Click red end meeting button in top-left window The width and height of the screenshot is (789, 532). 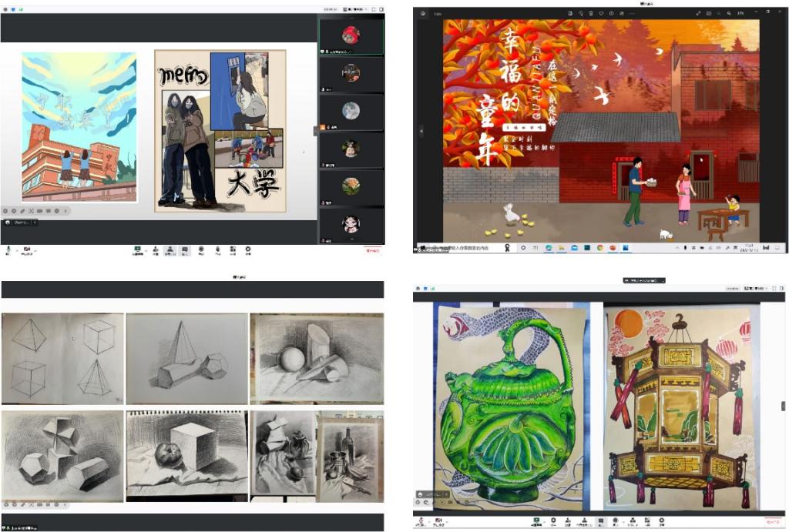(373, 250)
